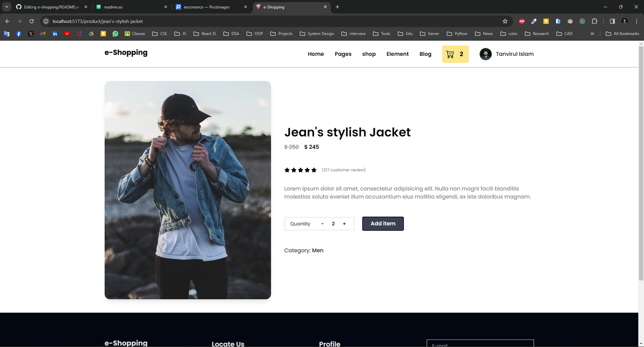Click the $ 245 price text
644x347 pixels.
tap(311, 147)
